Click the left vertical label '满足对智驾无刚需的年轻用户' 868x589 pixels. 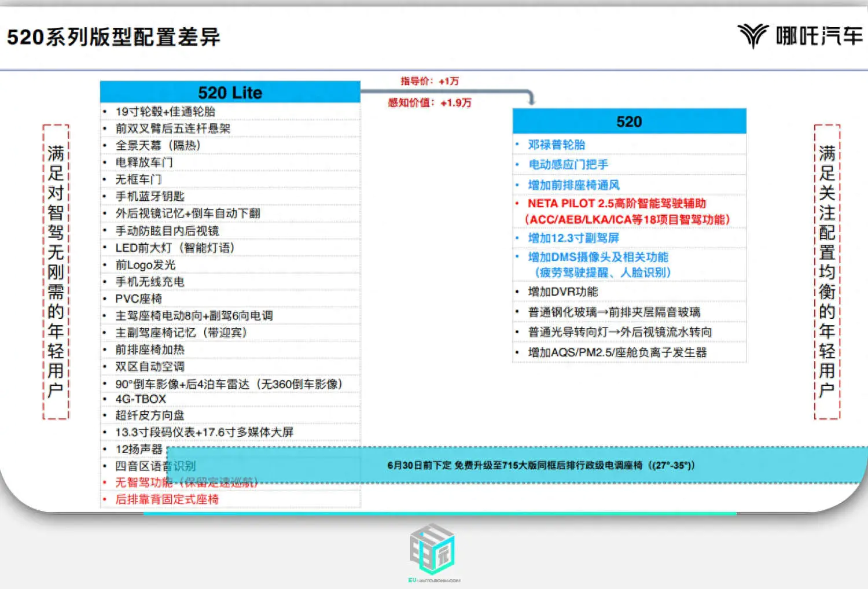click(56, 272)
